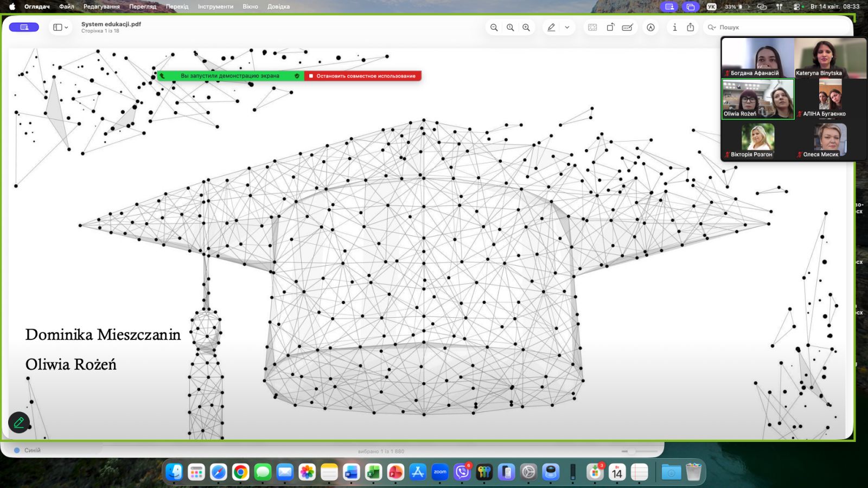The width and height of the screenshot is (868, 488).
Task: Click Остановить совместное использование button
Action: click(x=362, y=76)
